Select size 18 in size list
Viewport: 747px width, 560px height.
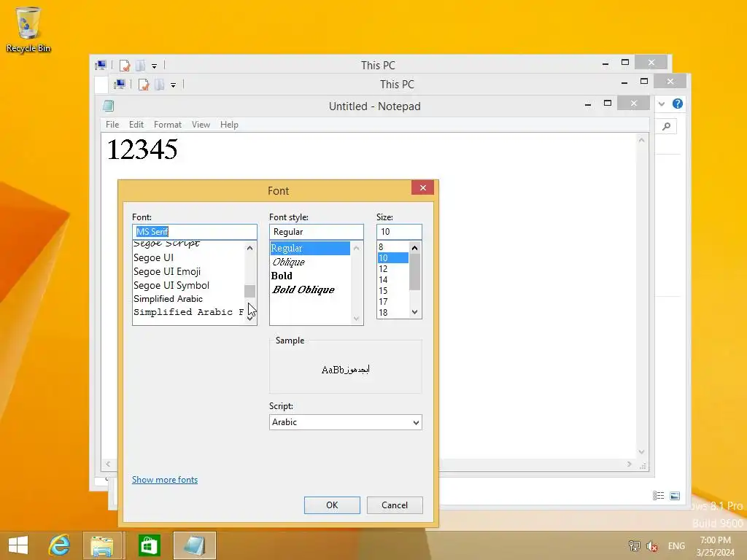pos(393,312)
